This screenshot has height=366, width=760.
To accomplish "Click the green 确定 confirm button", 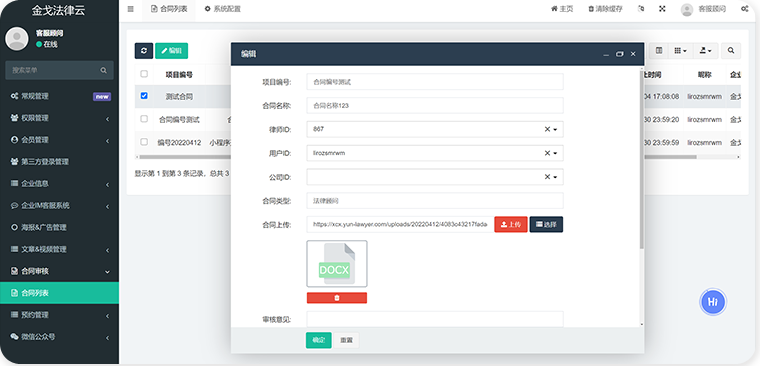I will [x=318, y=340].
